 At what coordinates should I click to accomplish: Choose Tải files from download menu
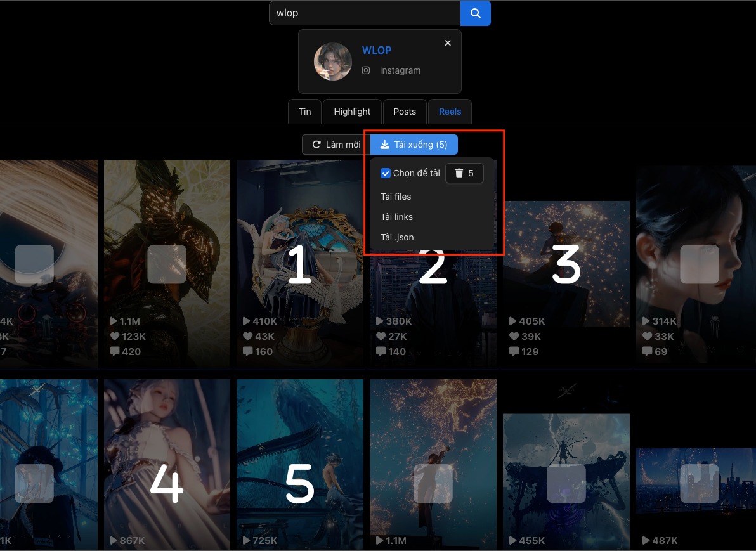396,197
